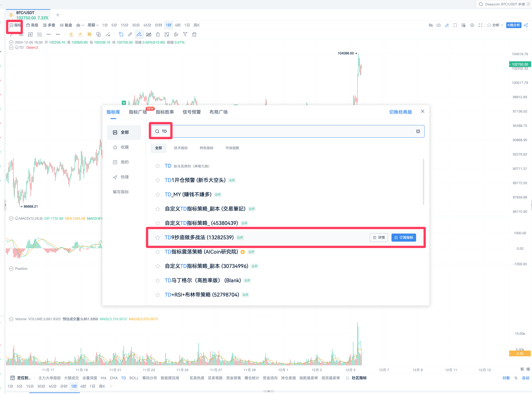Switch to the 4时 timeframe in top toolbar

pos(178,25)
